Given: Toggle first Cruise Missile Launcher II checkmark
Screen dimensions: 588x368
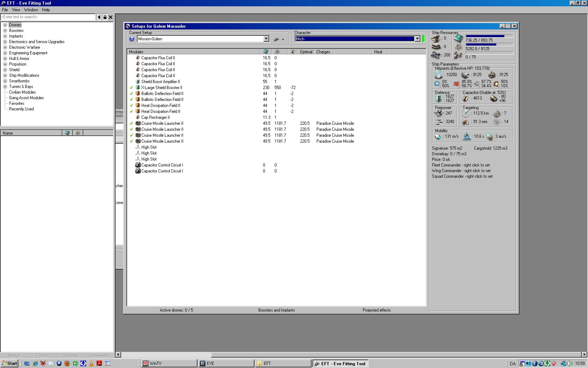Looking at the screenshot, I should tap(132, 123).
